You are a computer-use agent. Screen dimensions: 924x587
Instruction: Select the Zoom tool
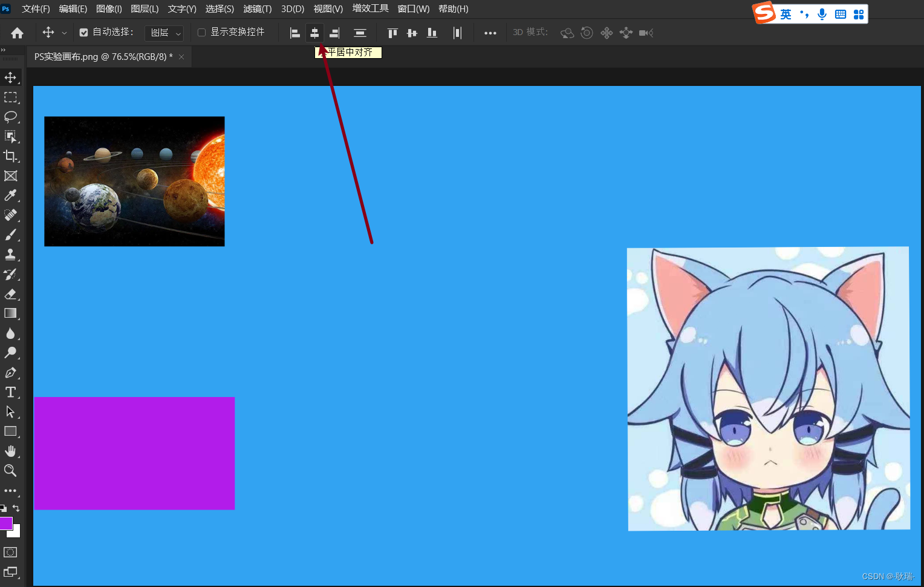tap(10, 471)
